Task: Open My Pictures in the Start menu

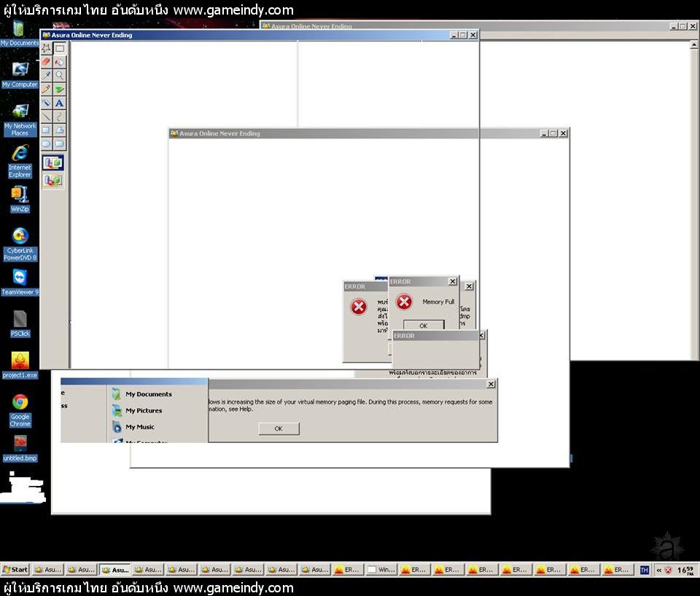Action: (x=138, y=410)
